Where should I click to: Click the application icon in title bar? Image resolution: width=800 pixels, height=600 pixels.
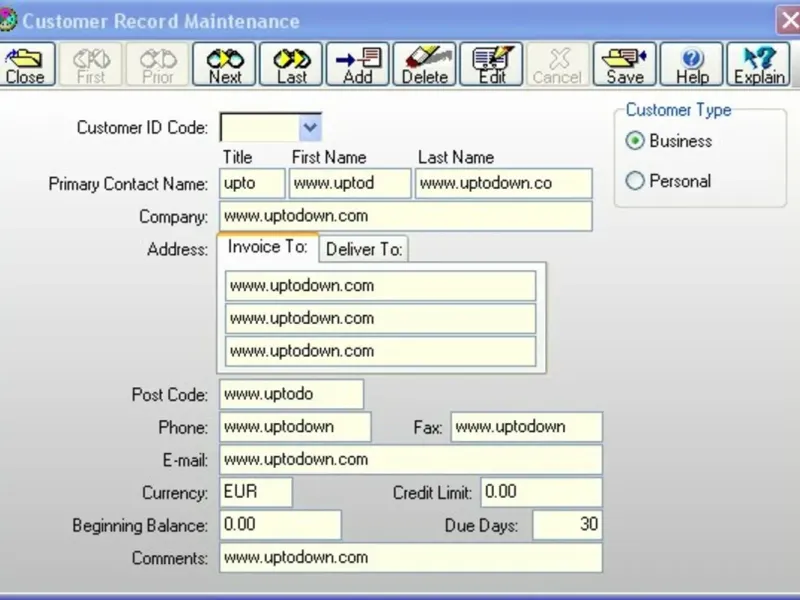click(x=7, y=20)
